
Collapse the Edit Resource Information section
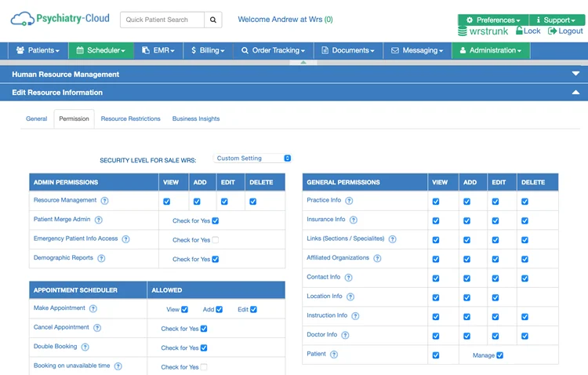point(575,93)
